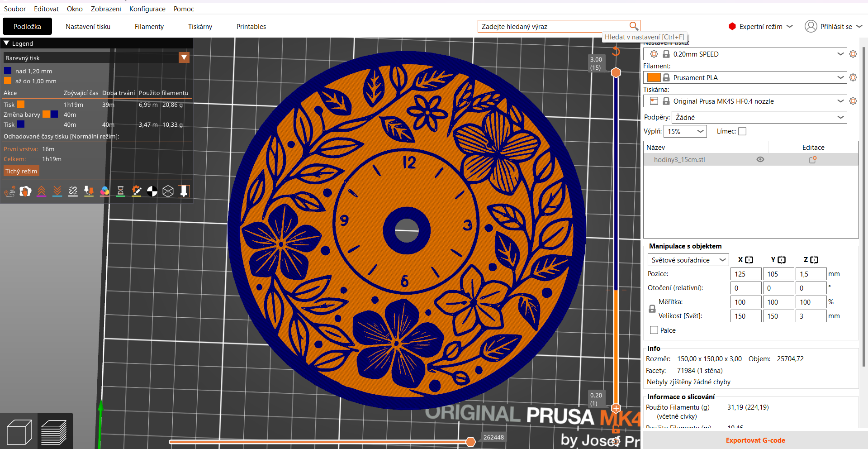Viewport: 868px width, 449px height.
Task: Click Exportovat G-code button
Action: pyautogui.click(x=755, y=440)
